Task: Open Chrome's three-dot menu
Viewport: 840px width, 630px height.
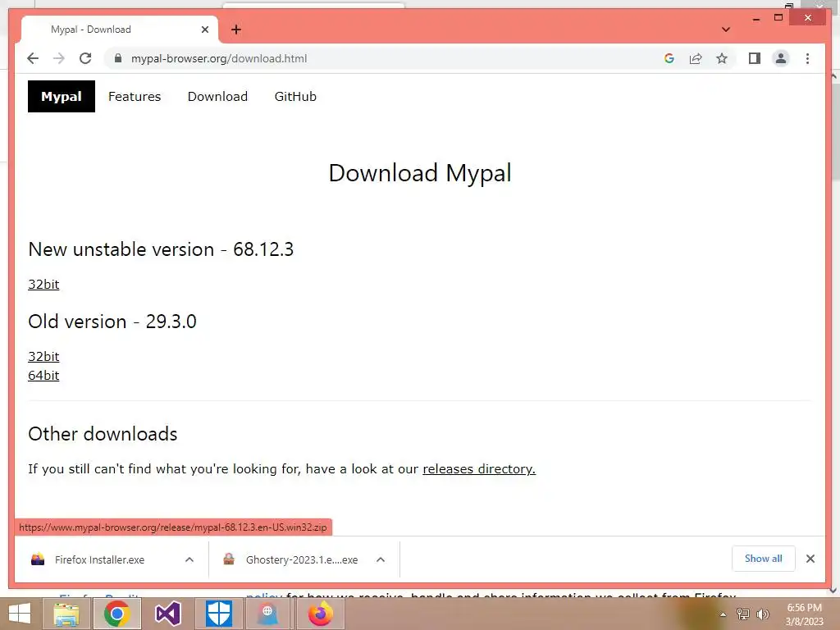Action: click(x=807, y=58)
